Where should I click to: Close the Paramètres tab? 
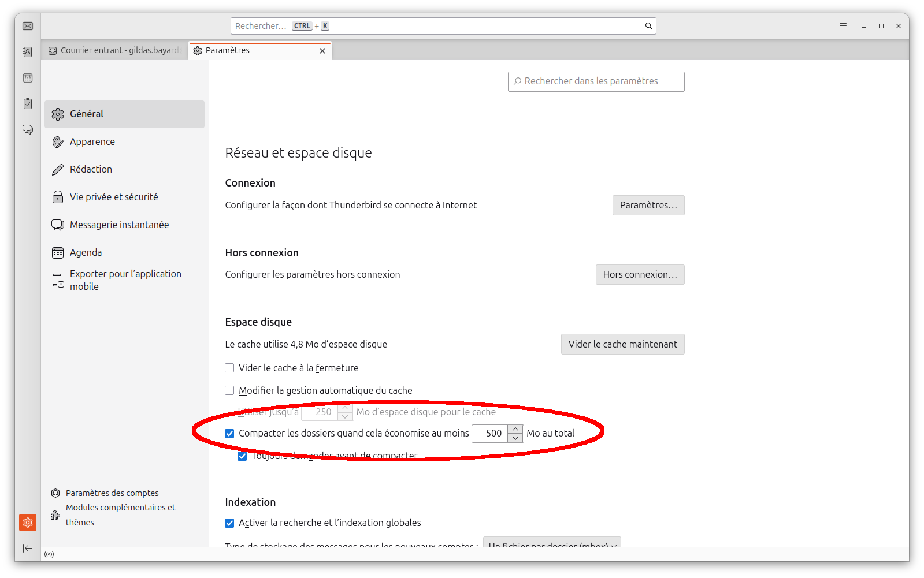[x=322, y=51]
